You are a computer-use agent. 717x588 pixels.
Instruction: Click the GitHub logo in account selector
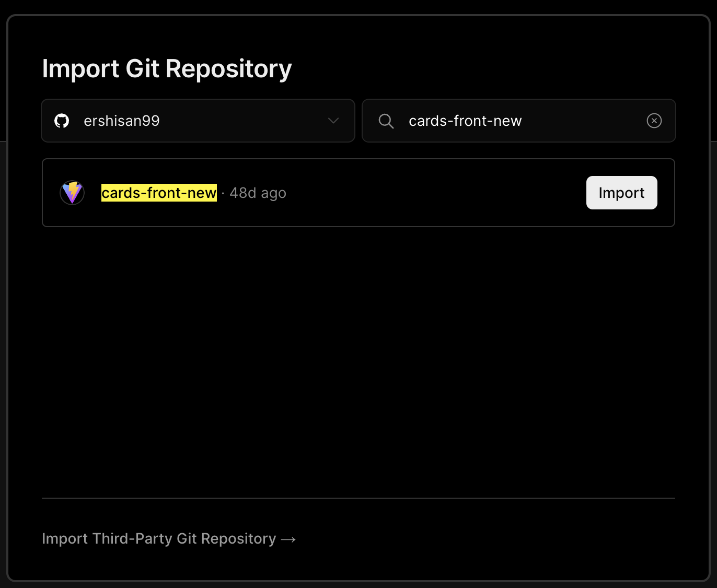(x=62, y=121)
